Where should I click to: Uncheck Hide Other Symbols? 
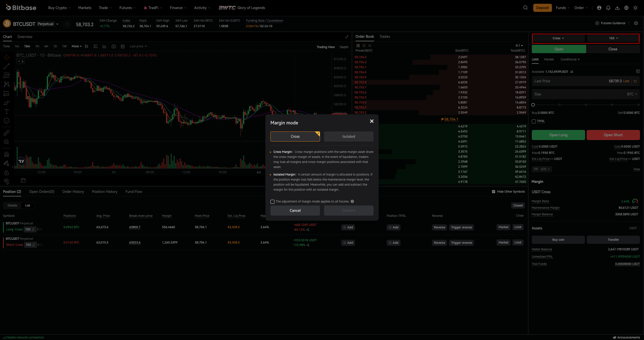(494, 192)
